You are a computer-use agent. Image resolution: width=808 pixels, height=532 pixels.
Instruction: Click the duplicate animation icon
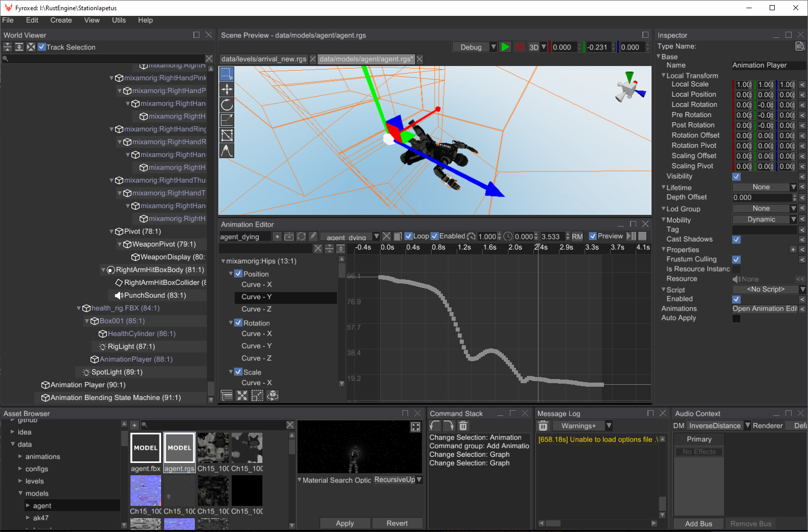point(397,236)
